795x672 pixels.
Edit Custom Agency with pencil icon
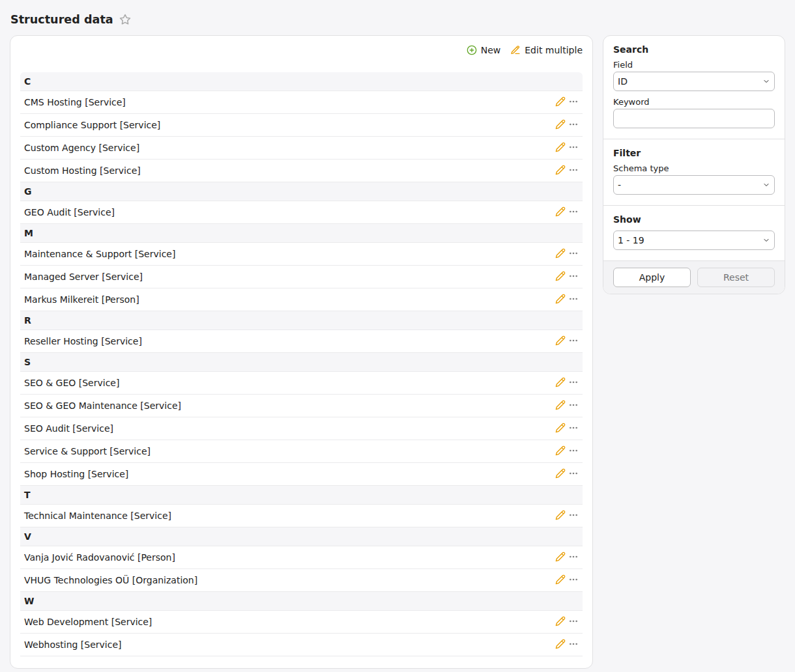coord(560,147)
